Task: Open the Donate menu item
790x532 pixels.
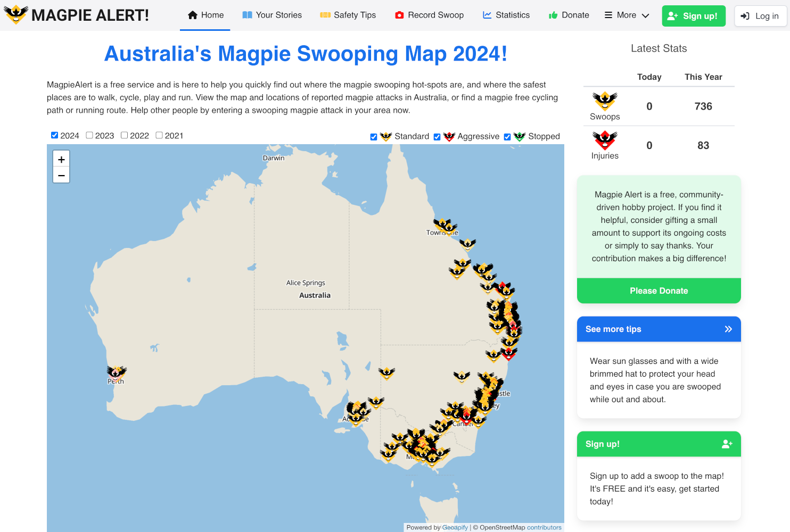Action: pyautogui.click(x=569, y=15)
